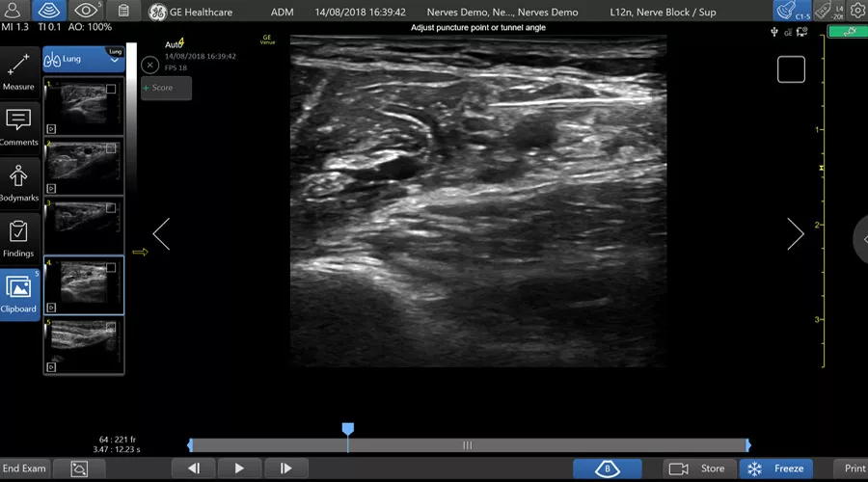Select clip thumbnail number 5
This screenshot has width=868, height=482.
[84, 345]
